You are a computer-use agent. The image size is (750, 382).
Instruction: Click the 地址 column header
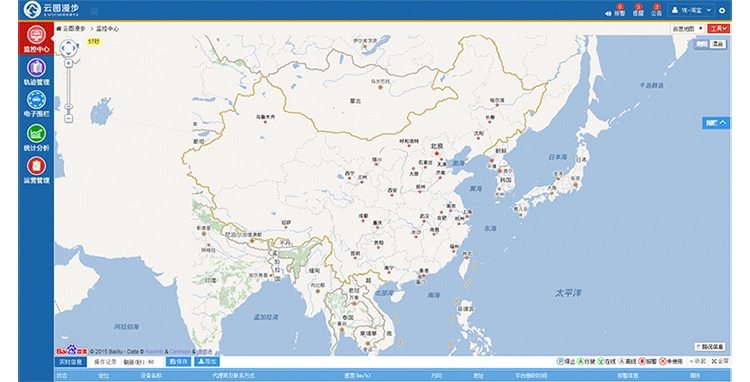(478, 376)
